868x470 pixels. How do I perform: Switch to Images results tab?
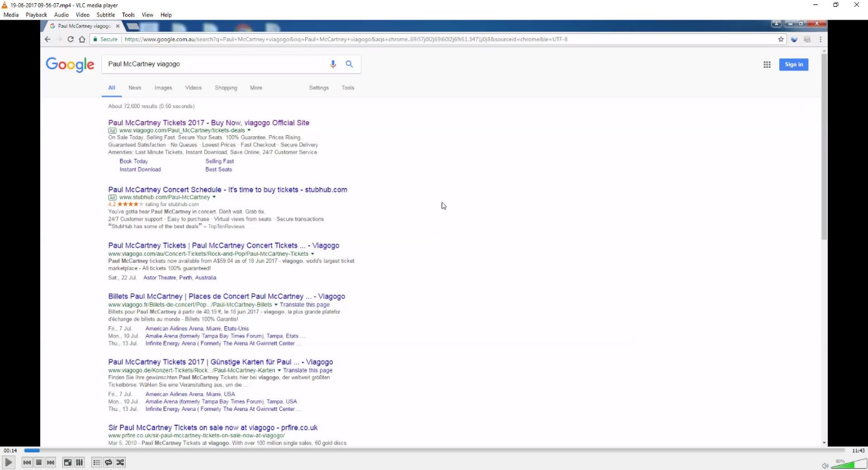click(x=164, y=88)
